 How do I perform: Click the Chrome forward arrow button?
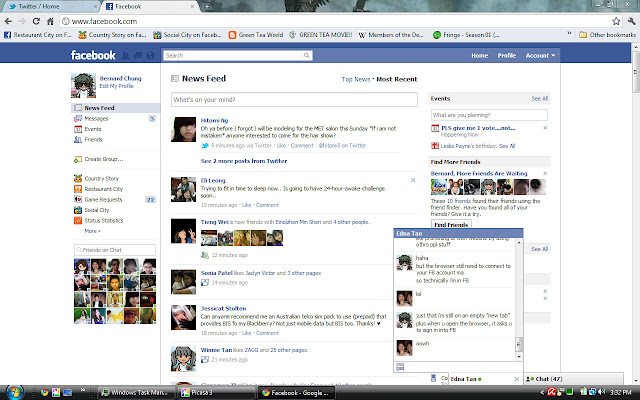tap(22, 21)
